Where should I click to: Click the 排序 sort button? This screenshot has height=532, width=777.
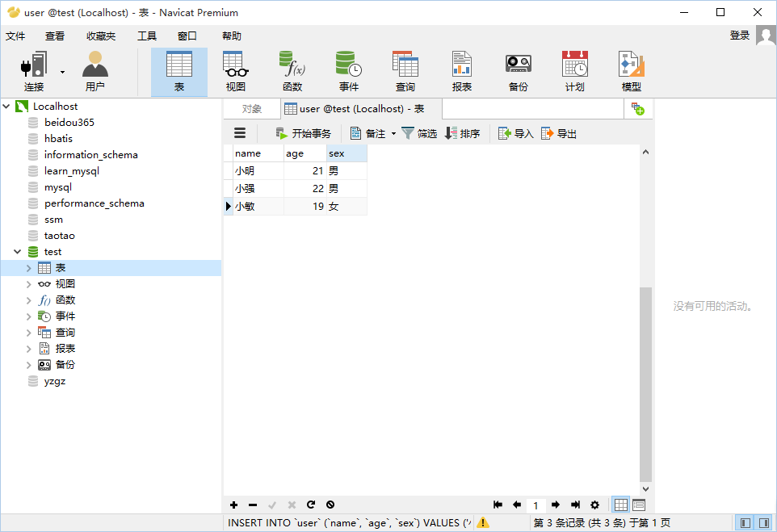(x=462, y=133)
